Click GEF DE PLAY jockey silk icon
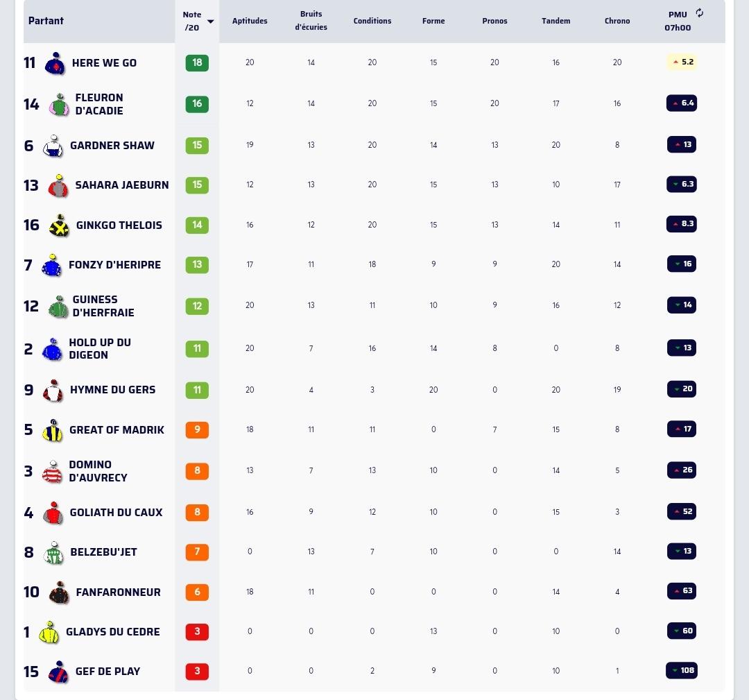The width and height of the screenshot is (749, 700). [58, 672]
